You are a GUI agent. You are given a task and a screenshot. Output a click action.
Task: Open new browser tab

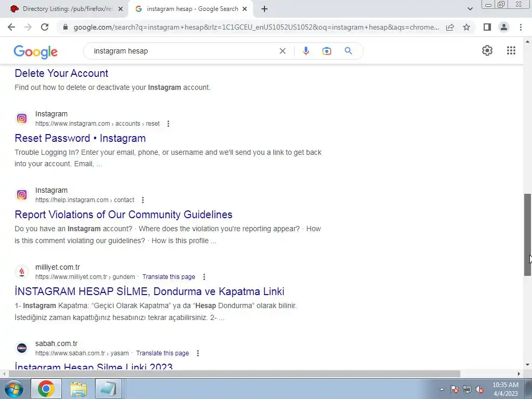[x=264, y=9]
